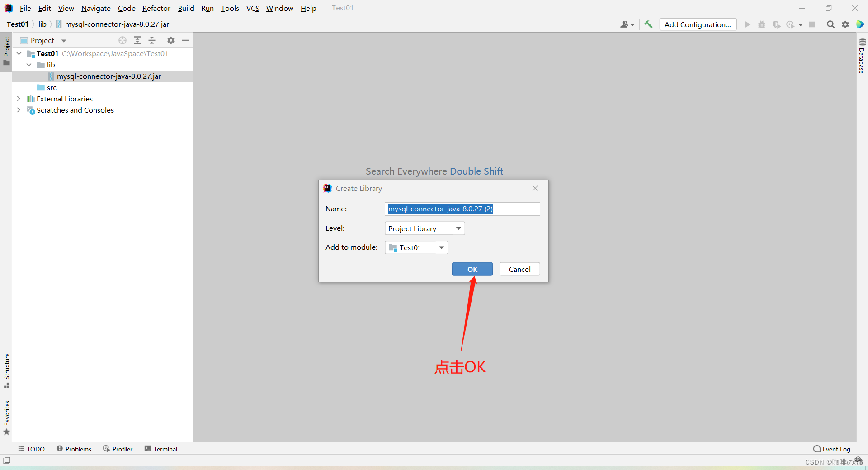Viewport: 868px width, 470px height.
Task: Collapse the Test01 project root
Action: click(19, 53)
